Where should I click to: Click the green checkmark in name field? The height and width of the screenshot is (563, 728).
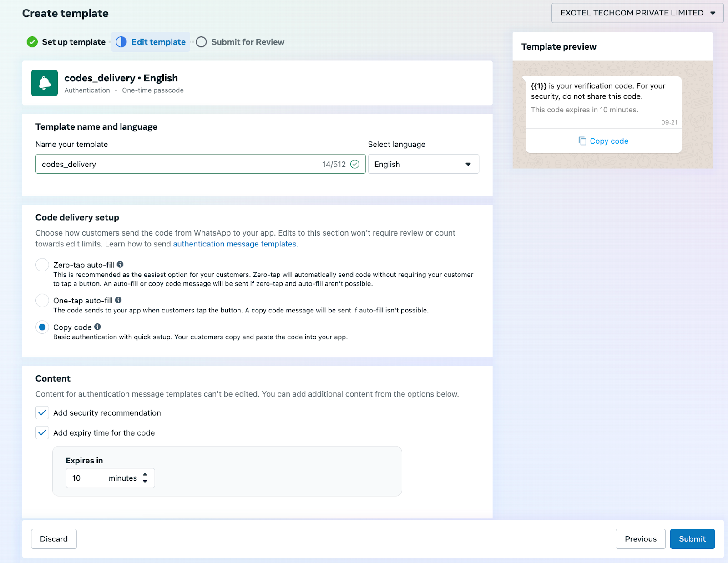point(355,164)
